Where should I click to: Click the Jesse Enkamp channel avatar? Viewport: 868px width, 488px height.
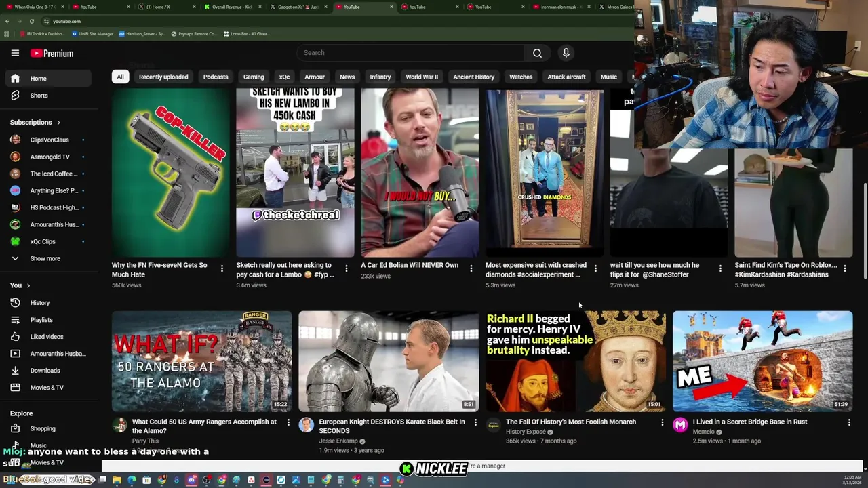coord(306,425)
